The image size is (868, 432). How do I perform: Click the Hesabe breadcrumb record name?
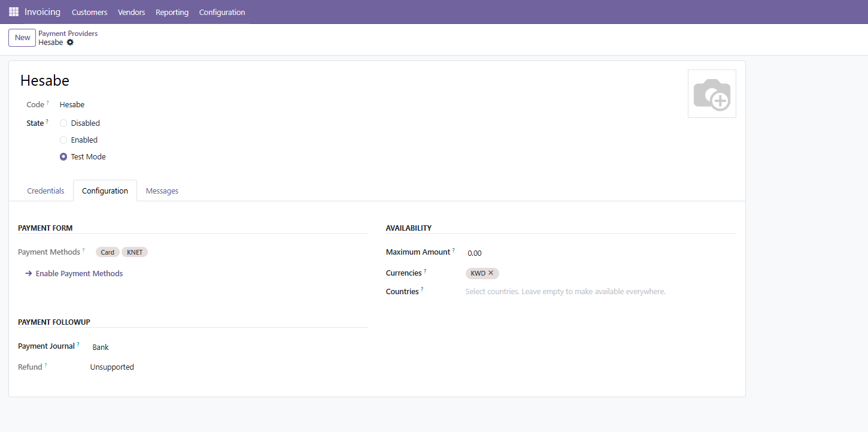[51, 43]
